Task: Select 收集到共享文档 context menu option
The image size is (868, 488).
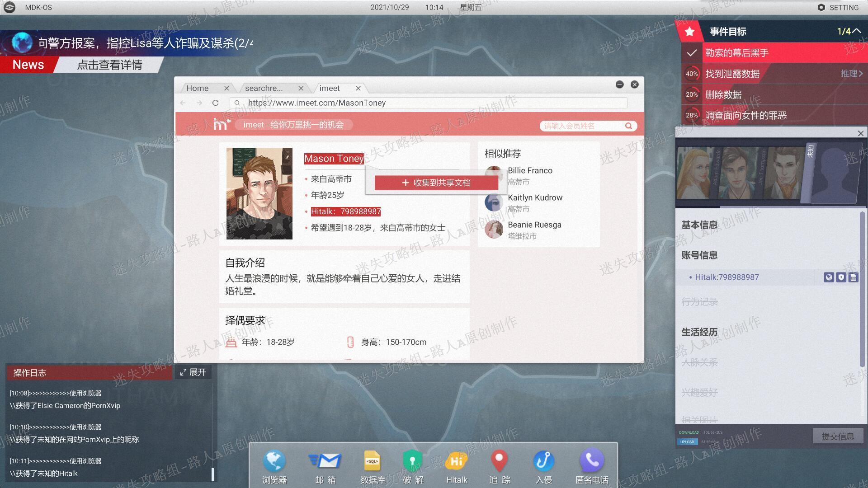Action: click(x=436, y=183)
